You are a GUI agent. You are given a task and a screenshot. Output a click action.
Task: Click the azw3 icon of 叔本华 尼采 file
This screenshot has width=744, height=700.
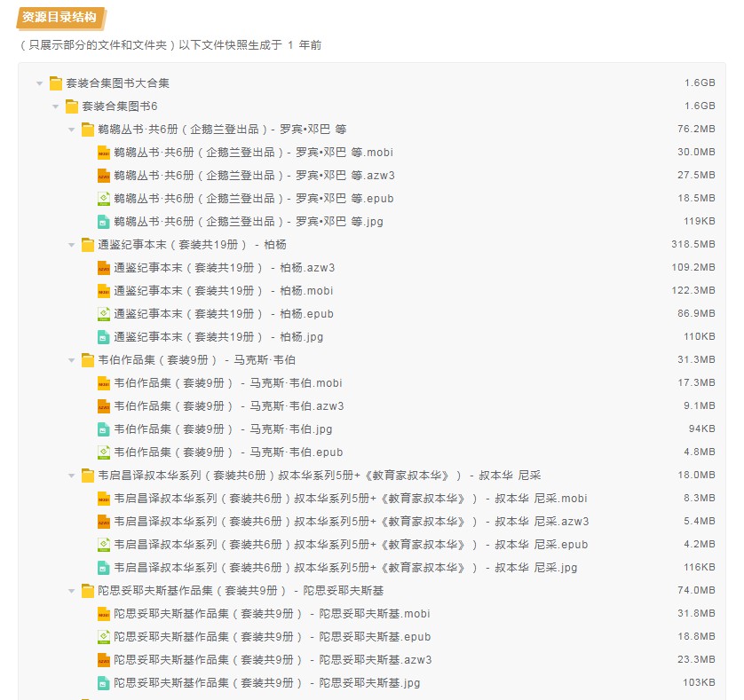point(104,522)
